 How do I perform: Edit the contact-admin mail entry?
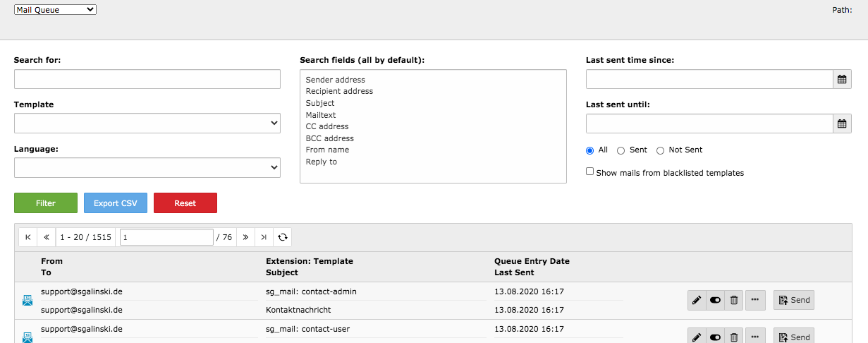click(697, 300)
